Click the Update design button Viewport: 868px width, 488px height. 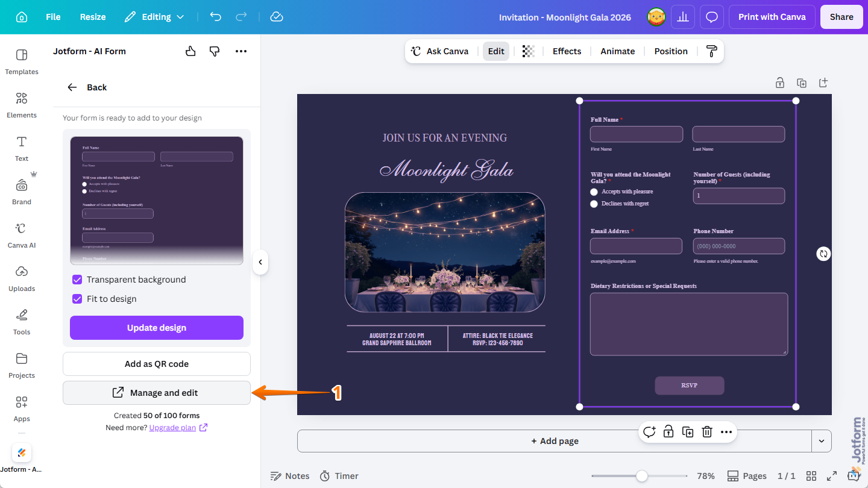coord(157,328)
